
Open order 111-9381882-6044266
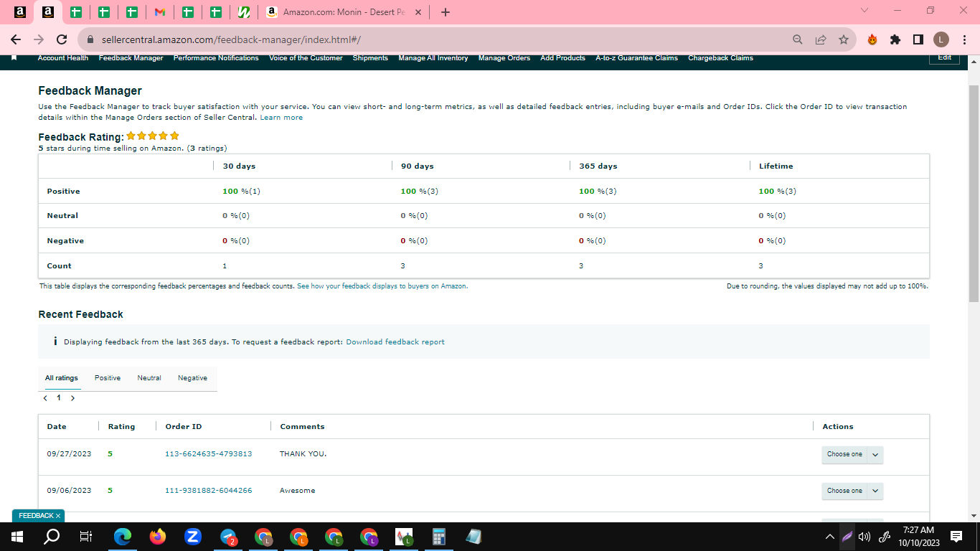pyautogui.click(x=209, y=491)
